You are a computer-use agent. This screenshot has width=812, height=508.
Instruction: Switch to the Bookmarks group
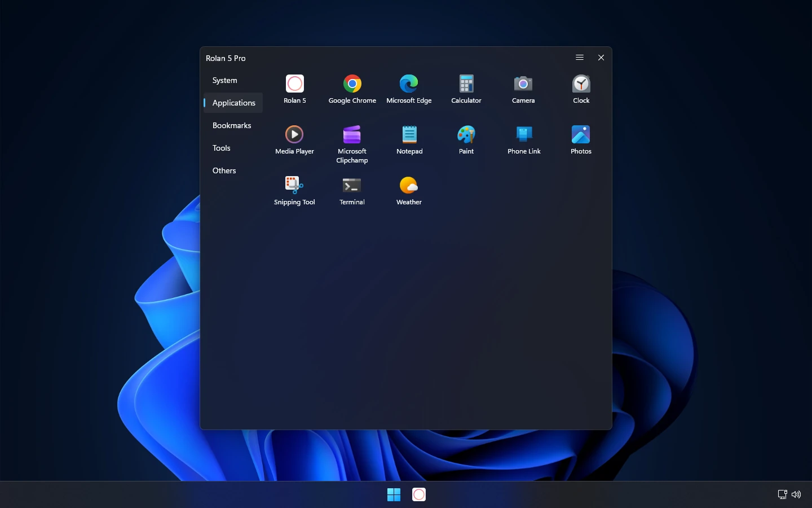(233, 125)
